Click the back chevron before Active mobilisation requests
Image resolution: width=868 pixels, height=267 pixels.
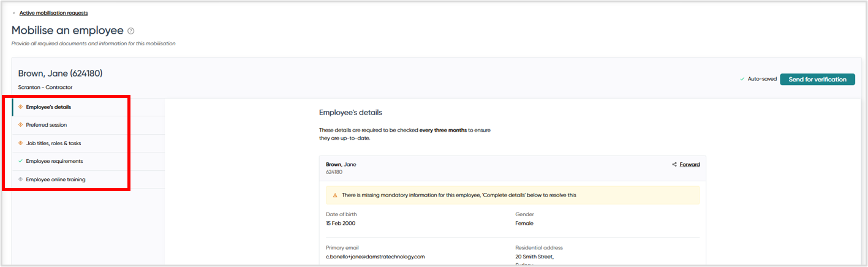coord(14,13)
